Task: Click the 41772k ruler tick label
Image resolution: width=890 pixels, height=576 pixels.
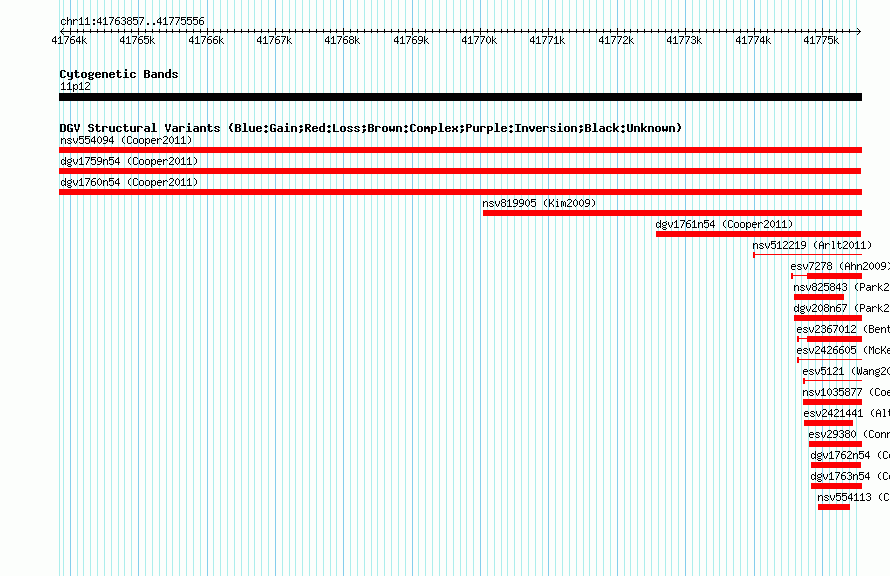Action: coord(616,40)
